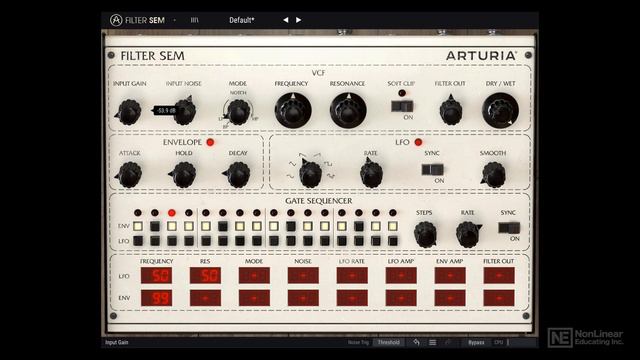
Task: Click the lit red LED for sequencer step 3
Action: [172, 213]
